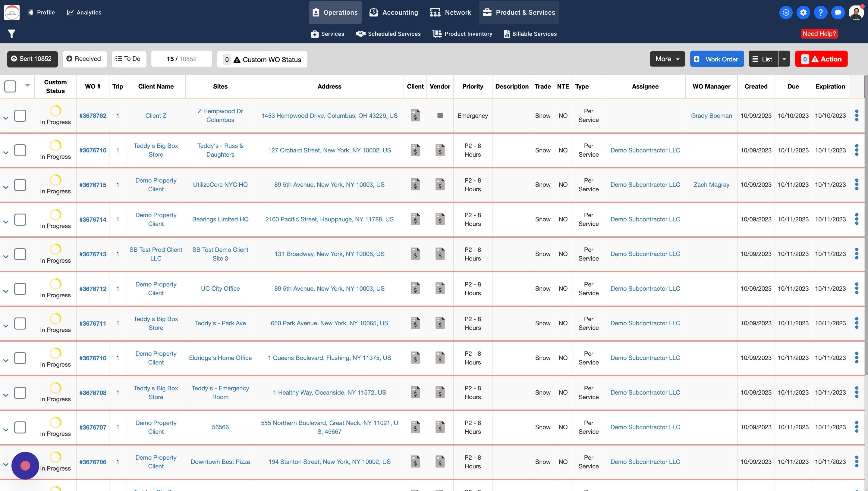Switch to the Accounting tab
This screenshot has height=491, width=868.
[393, 12]
